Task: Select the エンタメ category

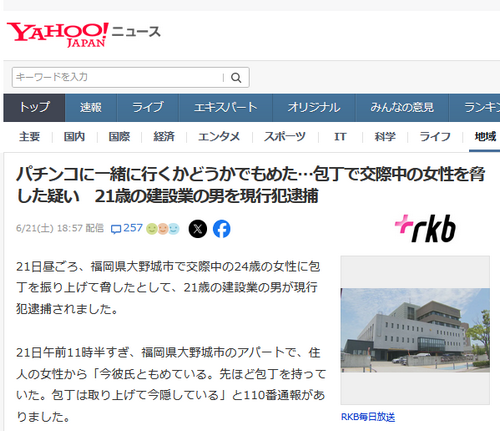Action: (x=219, y=137)
